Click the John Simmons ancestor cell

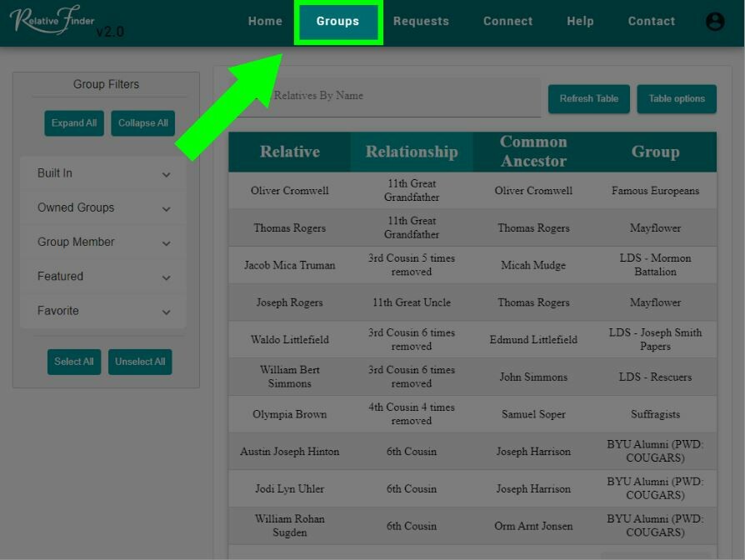pyautogui.click(x=533, y=377)
